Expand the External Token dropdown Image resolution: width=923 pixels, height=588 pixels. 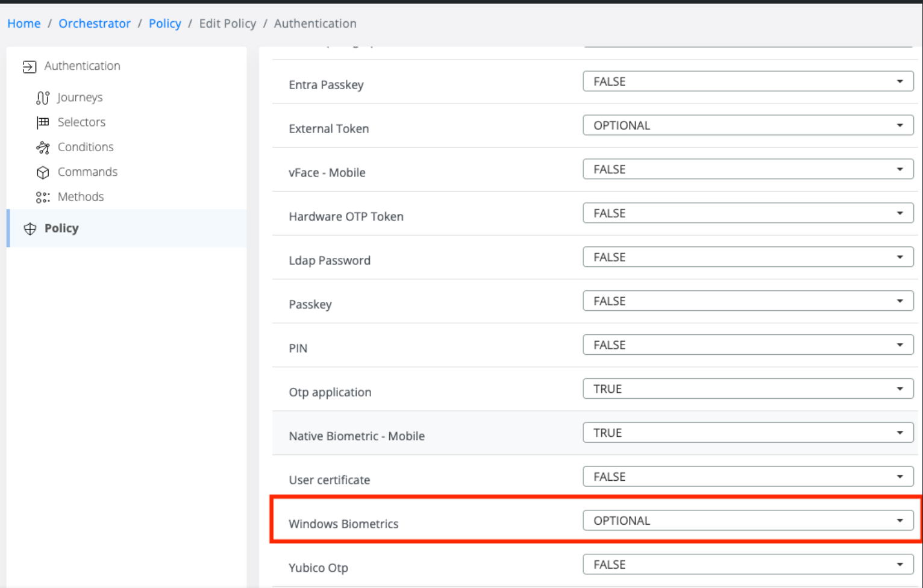(x=747, y=125)
